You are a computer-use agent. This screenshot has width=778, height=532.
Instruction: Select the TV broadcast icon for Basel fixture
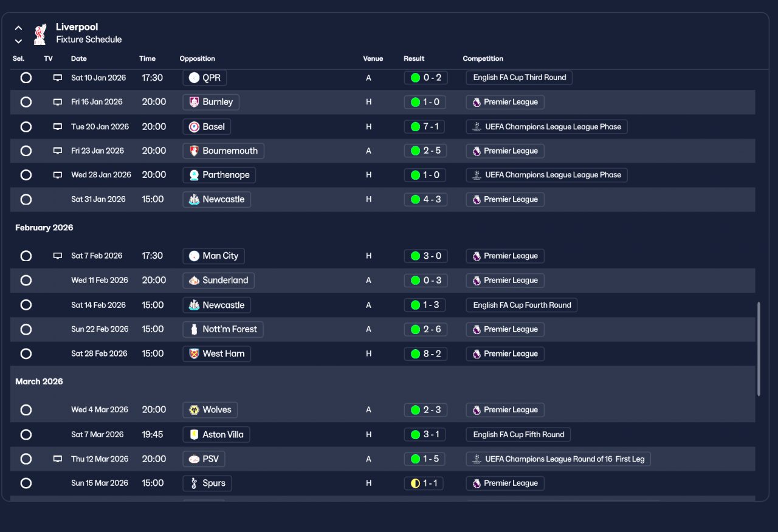point(58,127)
